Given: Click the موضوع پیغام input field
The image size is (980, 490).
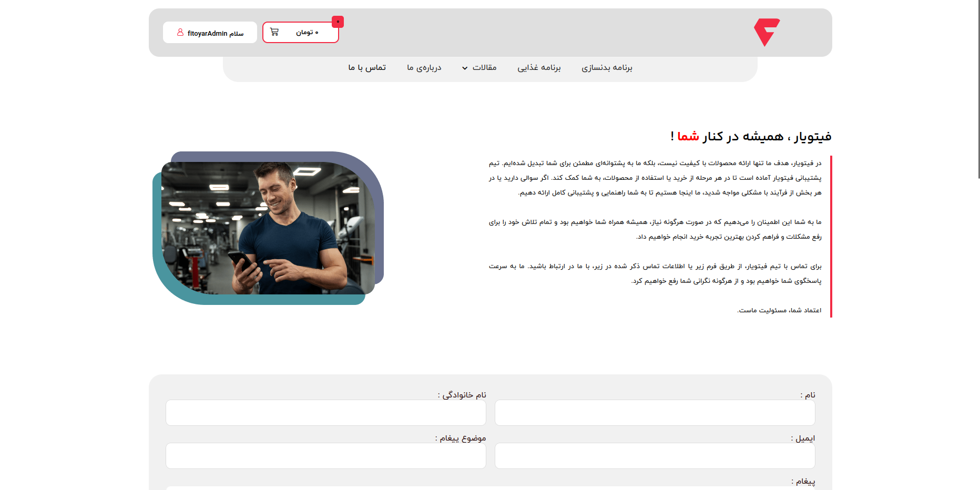Looking at the screenshot, I should pos(325,456).
